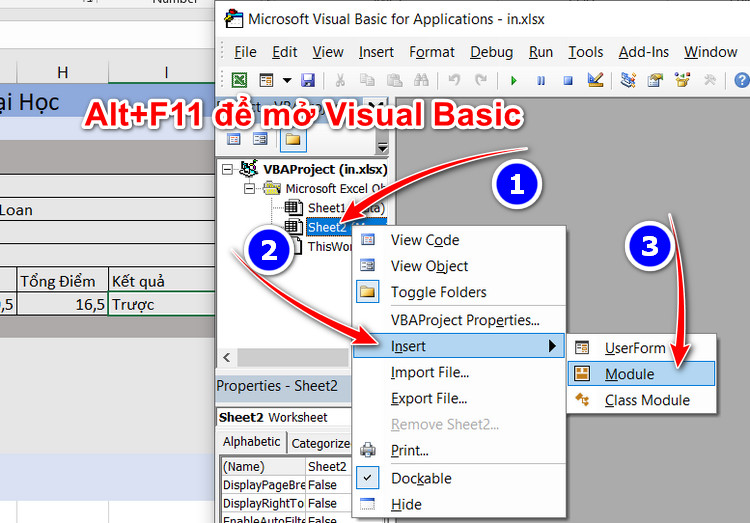This screenshot has height=523, width=750.
Task: Click the Undo toolbar icon
Action: coord(454,80)
